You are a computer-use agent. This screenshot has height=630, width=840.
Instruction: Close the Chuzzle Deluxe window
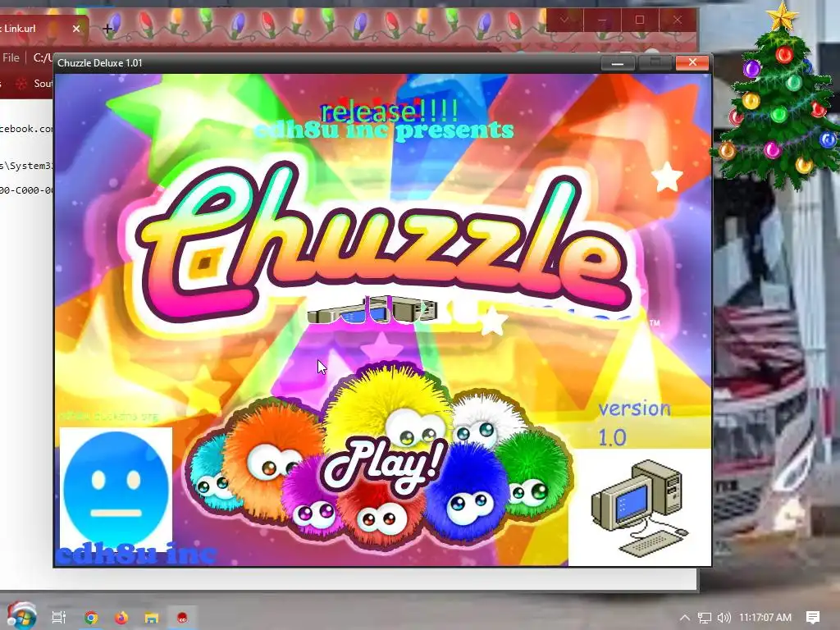pyautogui.click(x=692, y=62)
